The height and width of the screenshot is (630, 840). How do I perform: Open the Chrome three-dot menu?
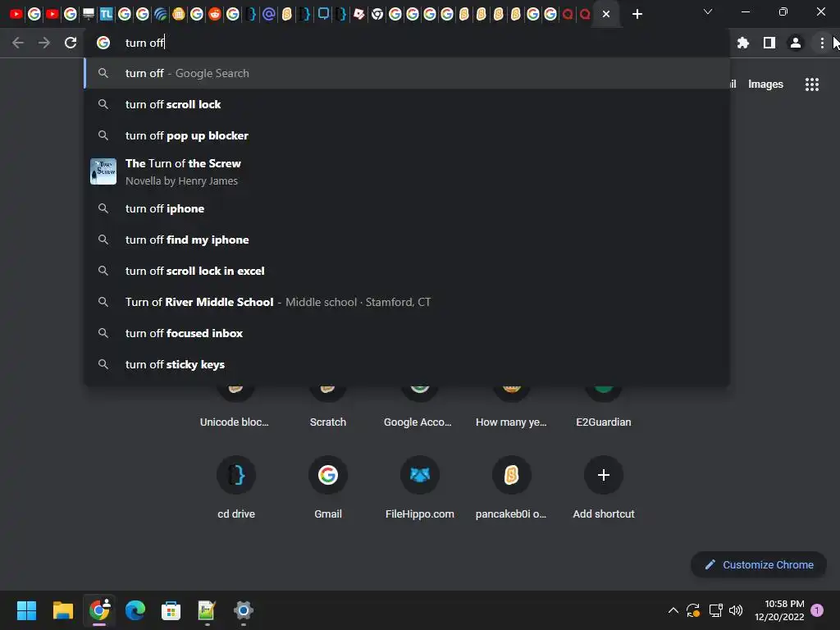[x=822, y=43]
